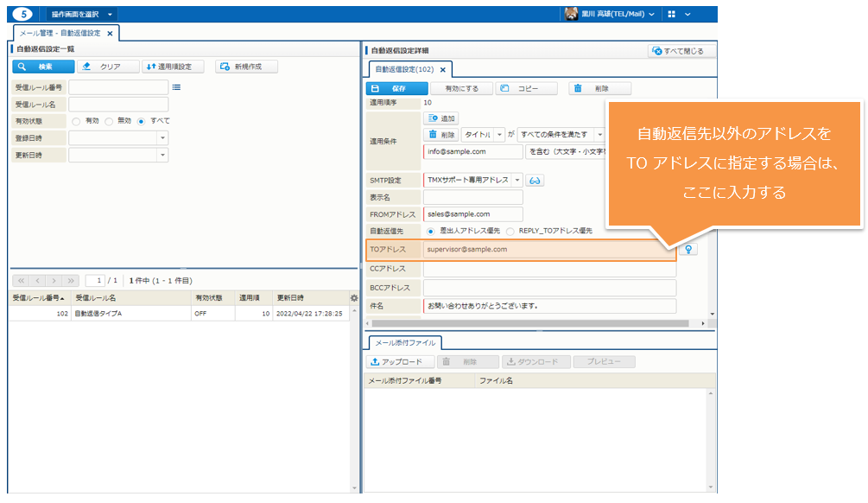Expand the 更新日時 dropdown
The image size is (868, 503).
tap(162, 155)
